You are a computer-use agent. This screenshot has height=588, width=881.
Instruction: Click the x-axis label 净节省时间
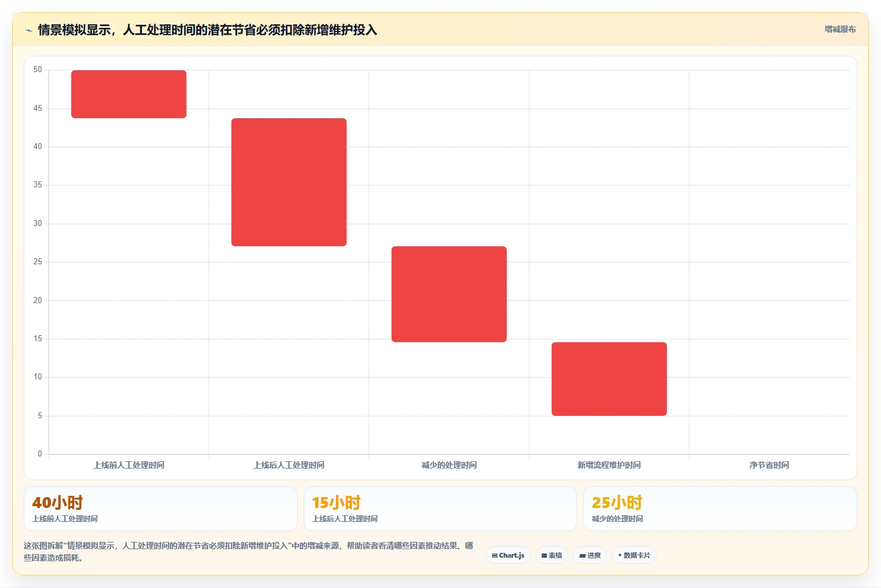click(x=769, y=465)
